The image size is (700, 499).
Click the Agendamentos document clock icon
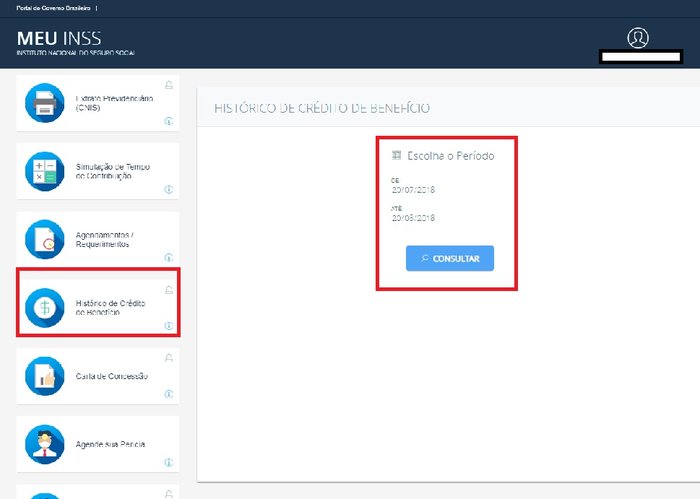click(x=45, y=239)
